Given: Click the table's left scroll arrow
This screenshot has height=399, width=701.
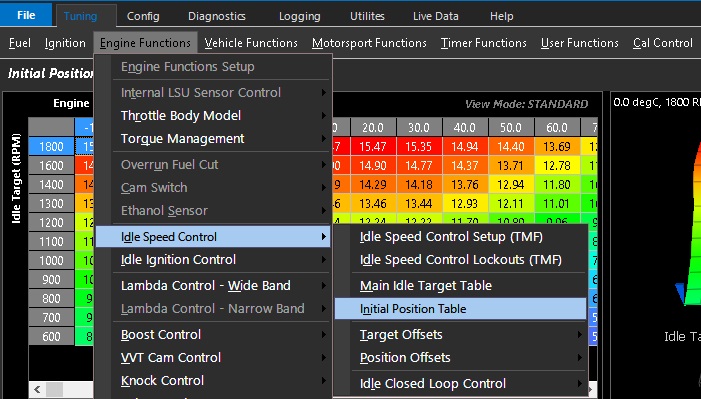Looking at the screenshot, I should pos(37,389).
